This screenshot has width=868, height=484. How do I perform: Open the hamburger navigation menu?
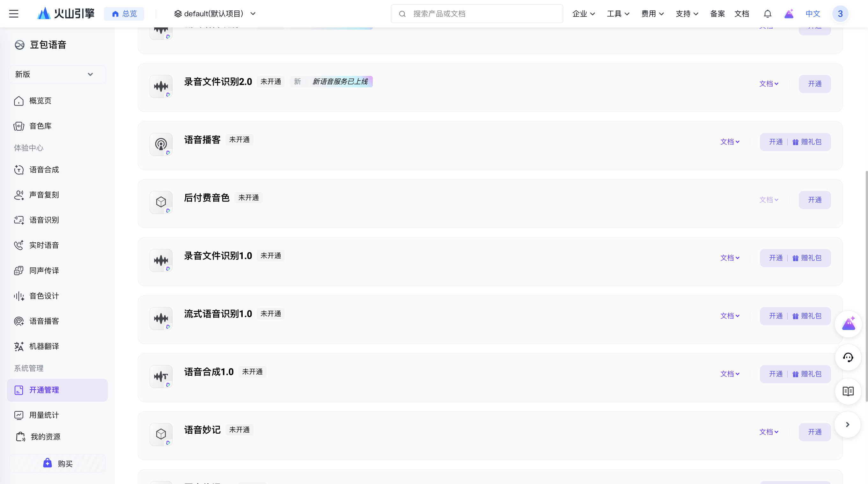[x=14, y=14]
